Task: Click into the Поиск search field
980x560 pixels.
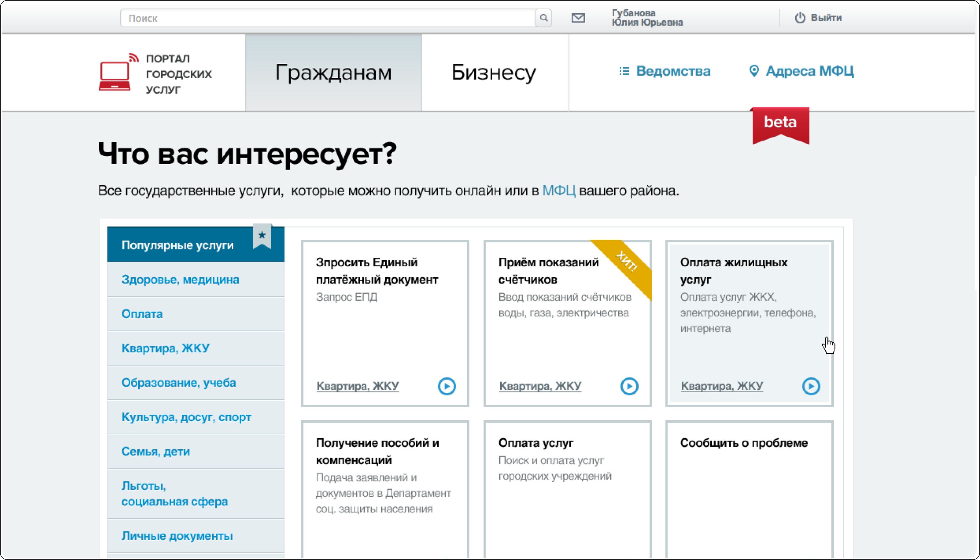Action: [327, 18]
